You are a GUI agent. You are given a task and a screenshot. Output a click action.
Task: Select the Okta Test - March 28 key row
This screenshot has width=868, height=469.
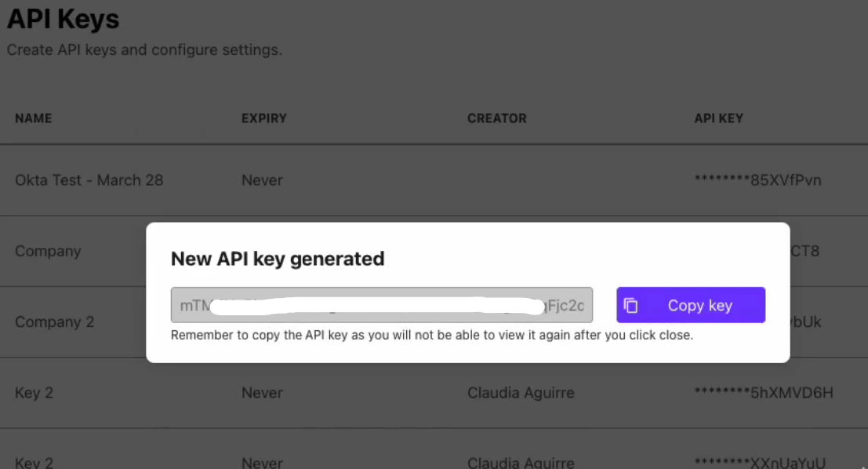[89, 180]
